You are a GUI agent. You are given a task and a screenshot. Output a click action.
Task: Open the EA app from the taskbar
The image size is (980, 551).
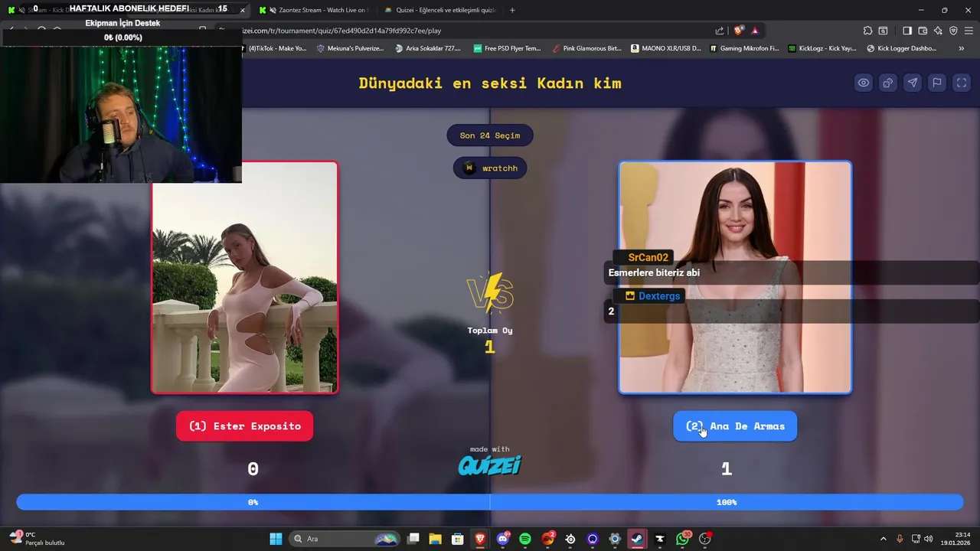548,539
